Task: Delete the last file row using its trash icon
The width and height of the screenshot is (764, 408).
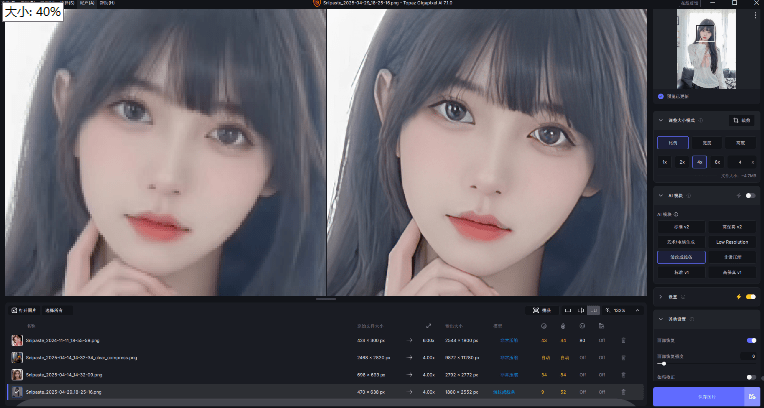Action: [624, 390]
